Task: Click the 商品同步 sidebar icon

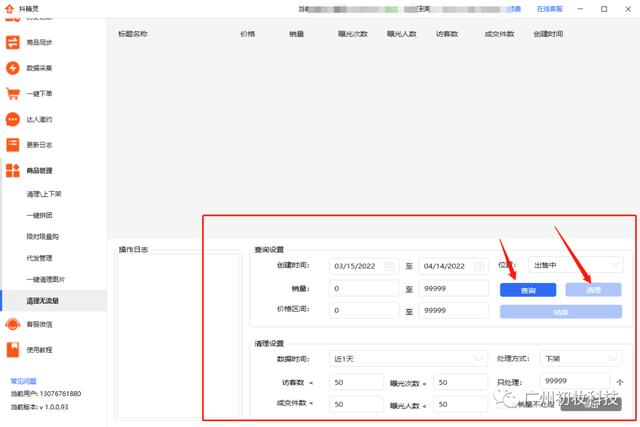Action: tap(13, 43)
